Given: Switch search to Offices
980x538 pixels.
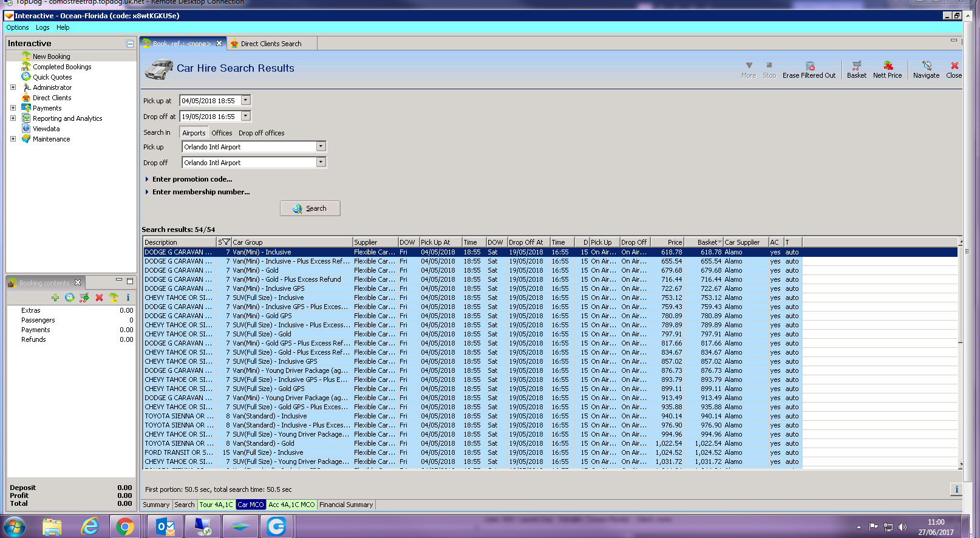Looking at the screenshot, I should [x=222, y=133].
